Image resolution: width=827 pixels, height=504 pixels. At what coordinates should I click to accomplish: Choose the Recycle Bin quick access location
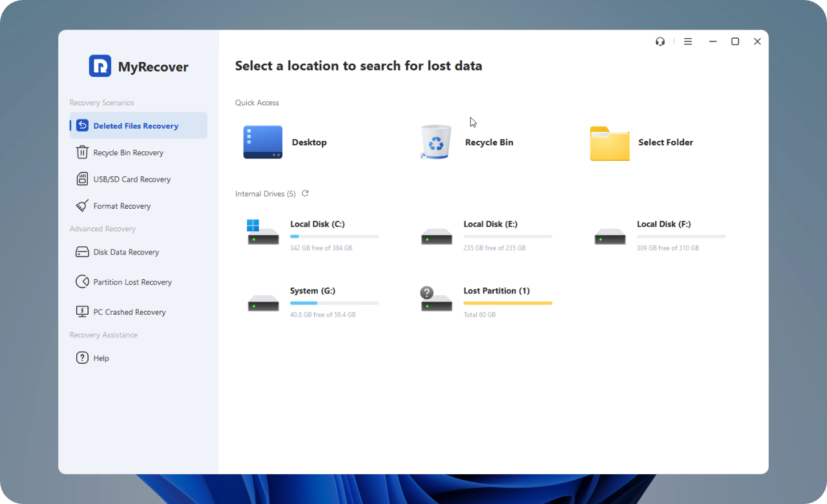pos(436,142)
